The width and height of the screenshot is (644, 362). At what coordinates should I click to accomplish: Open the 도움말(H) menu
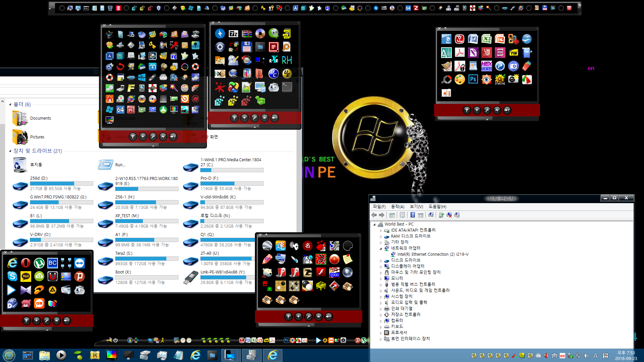pyautogui.click(x=437, y=206)
